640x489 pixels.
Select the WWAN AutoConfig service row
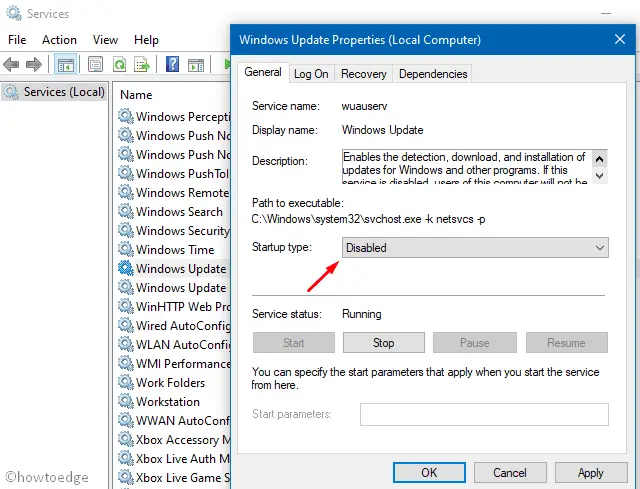point(174,420)
